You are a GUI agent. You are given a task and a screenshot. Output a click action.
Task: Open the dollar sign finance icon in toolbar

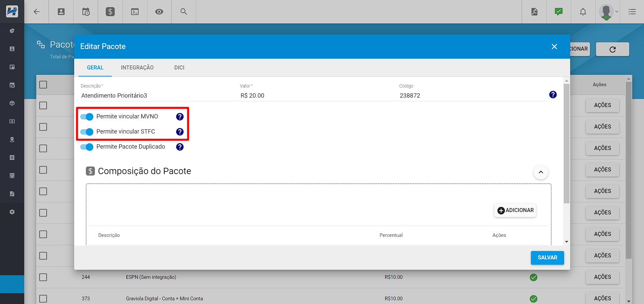tap(110, 12)
